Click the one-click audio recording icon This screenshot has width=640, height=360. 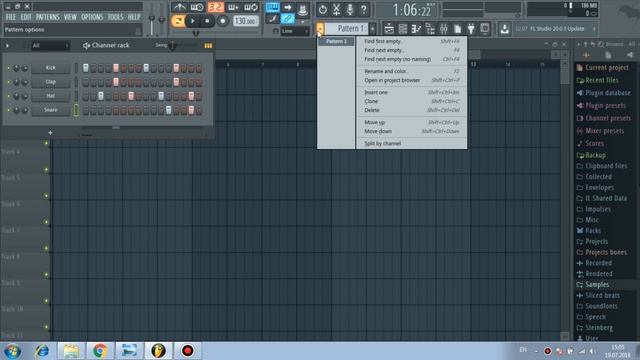tap(322, 9)
